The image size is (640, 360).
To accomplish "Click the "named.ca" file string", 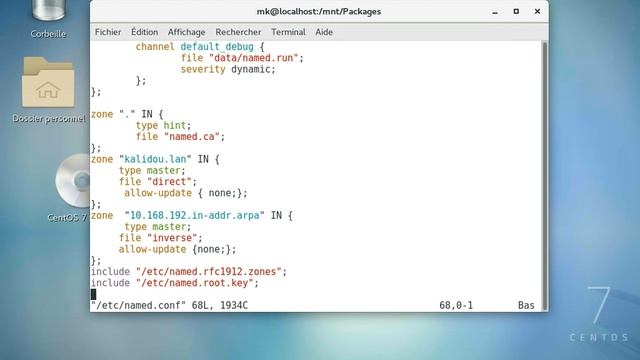I will (x=192, y=137).
